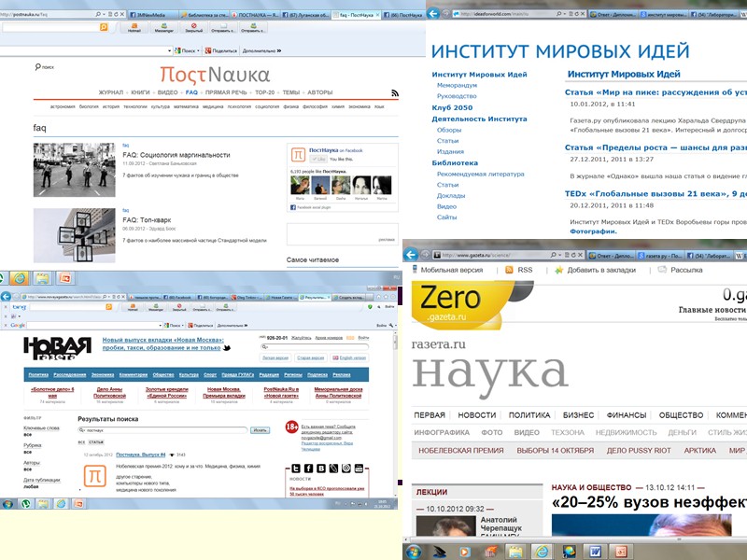
Task: Click the vertical scrollbar of Novaya Gazeta page
Action: coord(394,414)
